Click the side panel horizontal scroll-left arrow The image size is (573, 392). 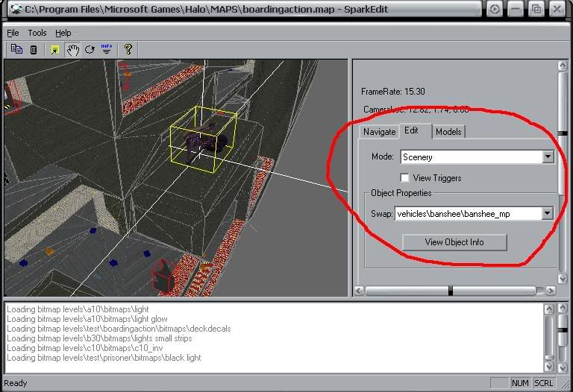coord(359,291)
